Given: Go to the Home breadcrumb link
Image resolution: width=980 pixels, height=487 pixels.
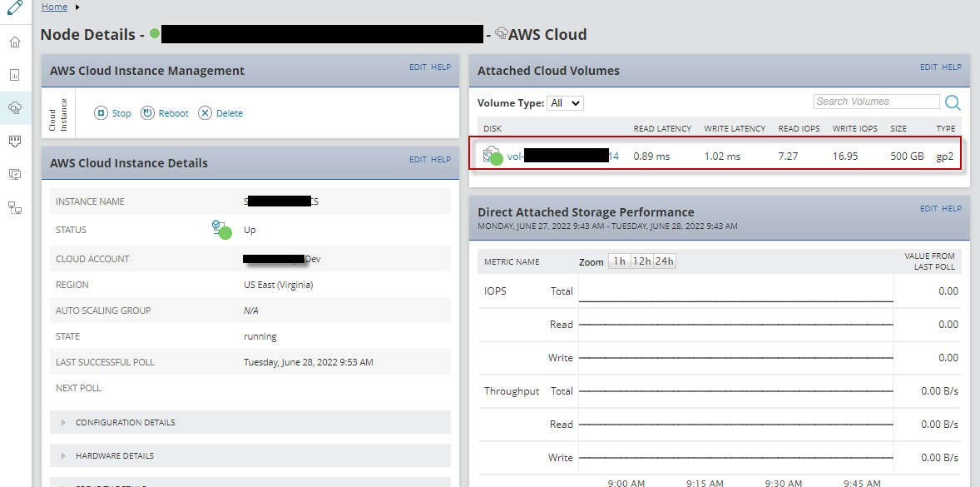Looking at the screenshot, I should pyautogui.click(x=54, y=7).
